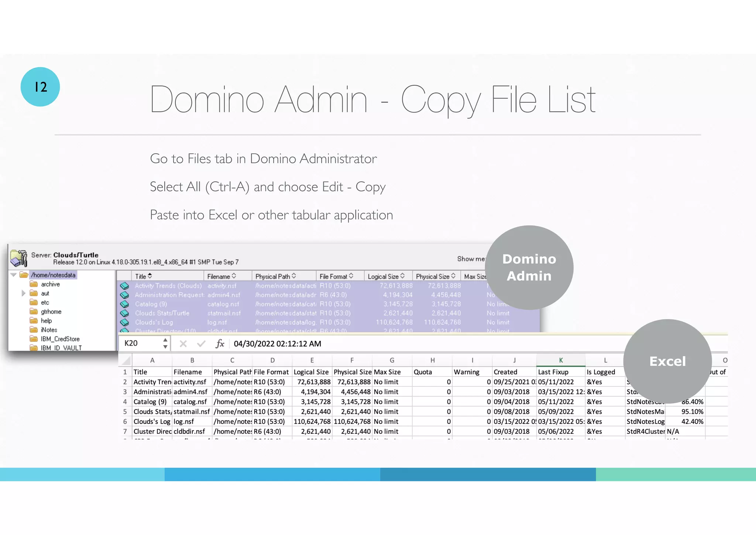Click the StdNotesLog cell in Excel
Image resolution: width=756 pixels, height=535 pixels.
click(645, 422)
